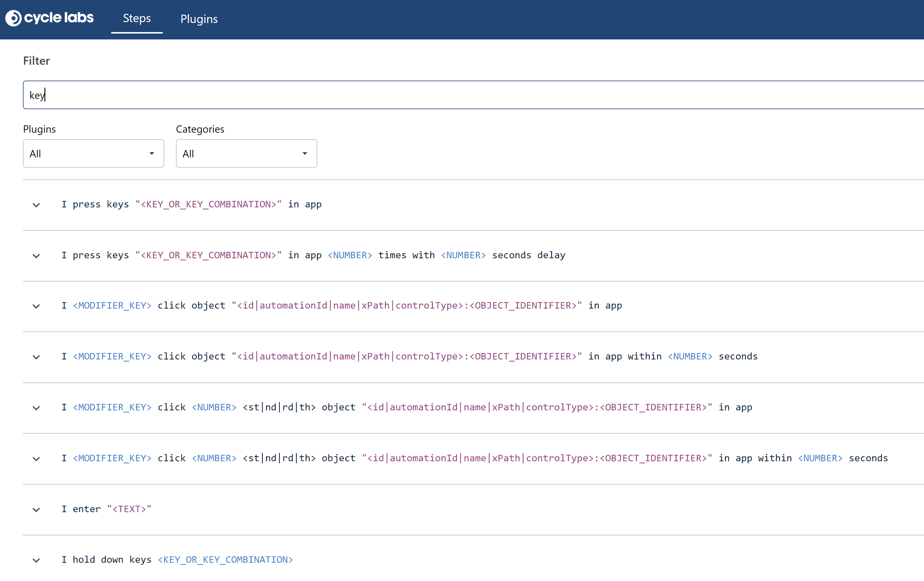
Task: Click the Plugins dropdown arrow icon
Action: 152,153
